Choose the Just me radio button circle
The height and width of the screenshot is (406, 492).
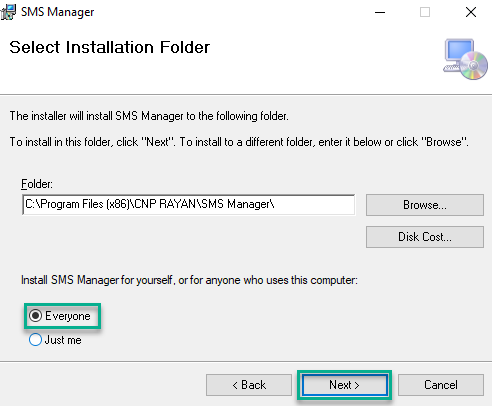(x=35, y=340)
